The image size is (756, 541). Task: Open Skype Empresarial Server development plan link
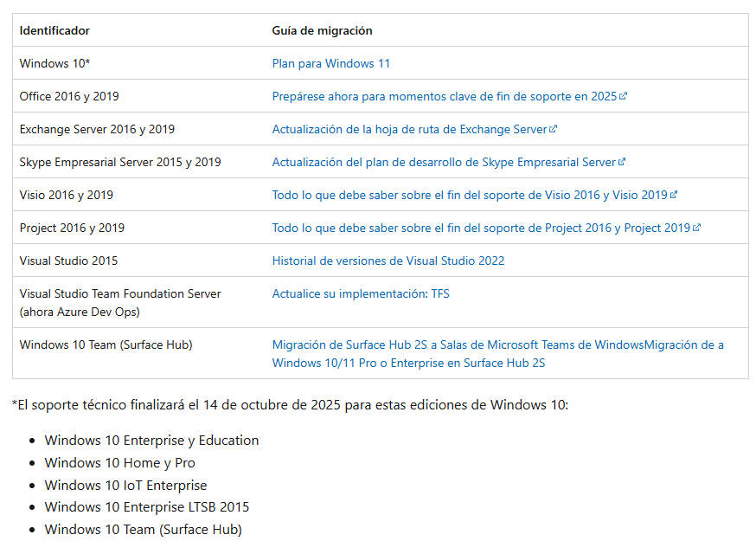tap(443, 162)
